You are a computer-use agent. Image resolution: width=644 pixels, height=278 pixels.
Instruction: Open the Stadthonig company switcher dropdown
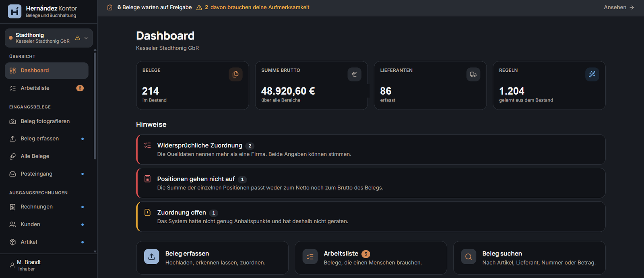click(49, 38)
